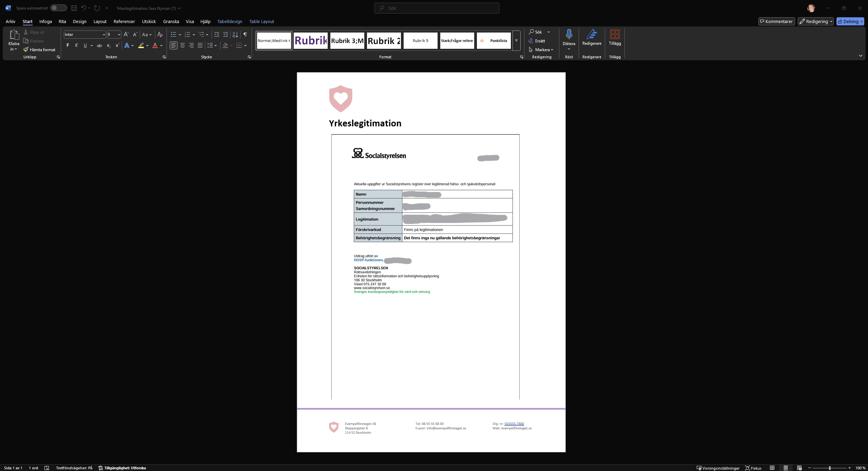Click the Sök search field
Viewport: 868px width, 471px height.
(437, 8)
